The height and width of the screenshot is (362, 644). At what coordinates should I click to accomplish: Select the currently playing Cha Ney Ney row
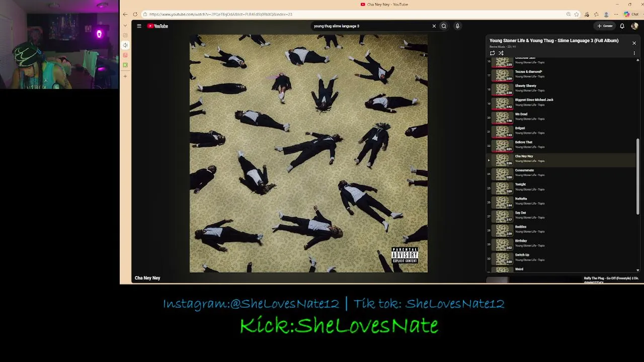point(561,160)
